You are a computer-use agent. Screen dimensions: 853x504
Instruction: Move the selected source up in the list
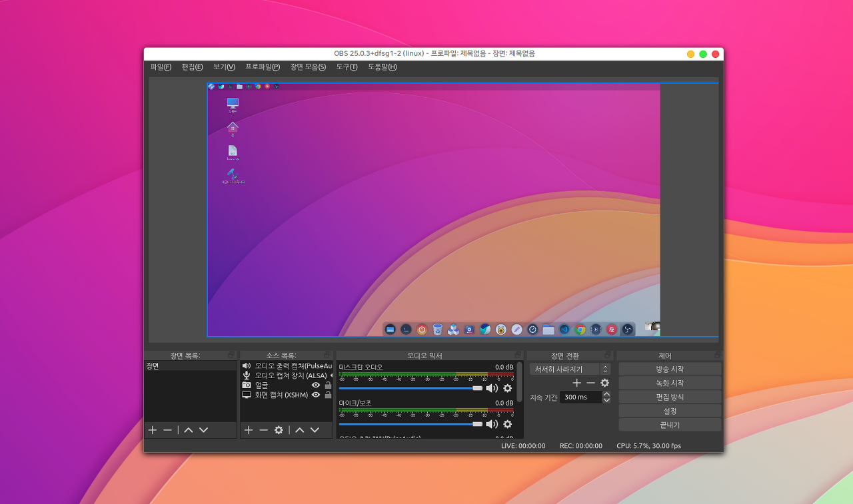coord(300,430)
